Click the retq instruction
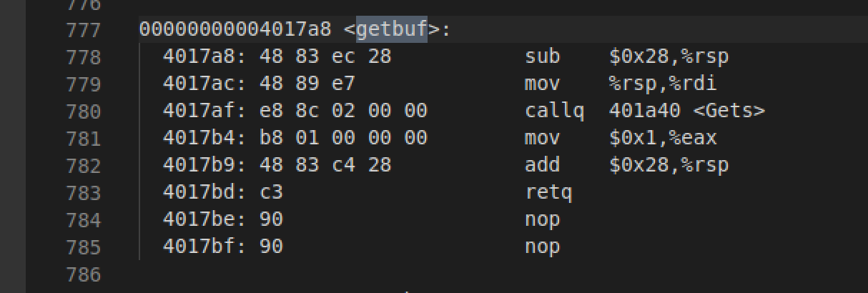Viewport: 868px width, 293px height. [x=548, y=193]
